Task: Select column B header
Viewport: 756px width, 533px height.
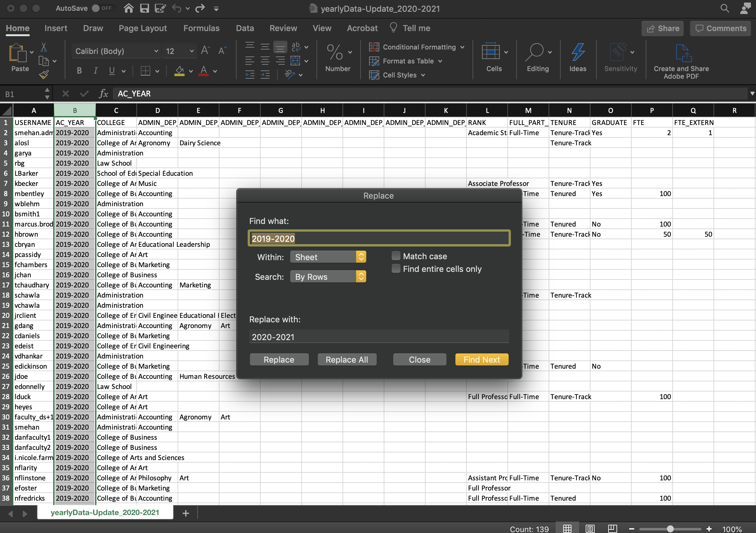Action: coord(75,110)
